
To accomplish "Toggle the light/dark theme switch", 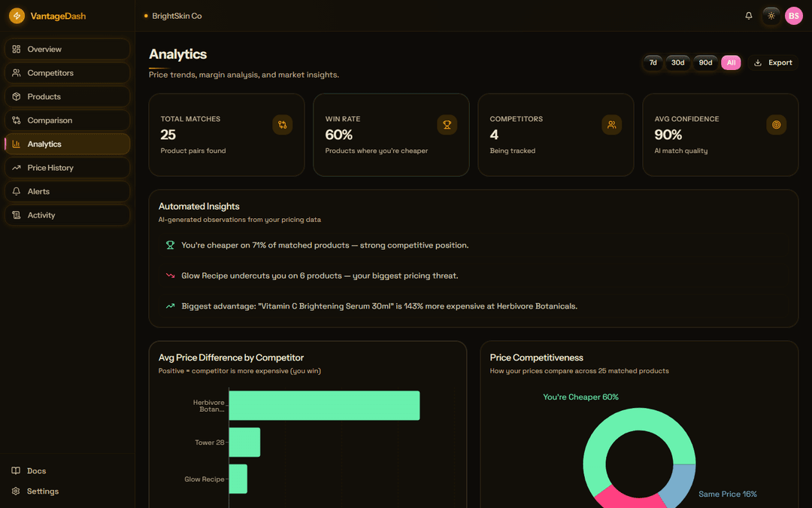I will pos(771,15).
